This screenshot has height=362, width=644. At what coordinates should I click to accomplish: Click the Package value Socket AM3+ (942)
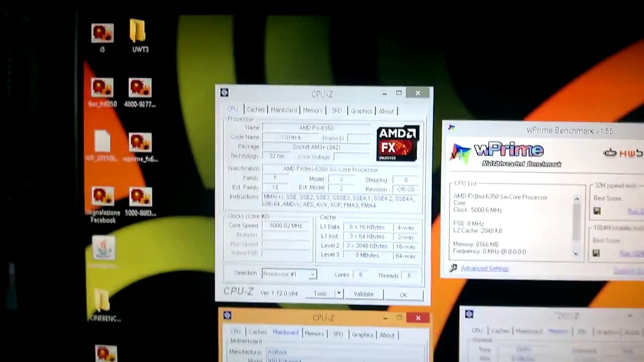(316, 147)
